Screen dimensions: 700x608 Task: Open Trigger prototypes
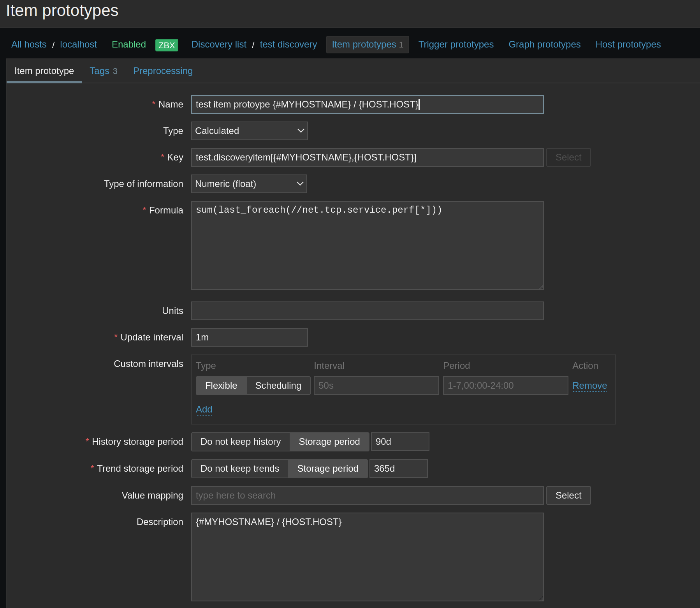coord(456,44)
